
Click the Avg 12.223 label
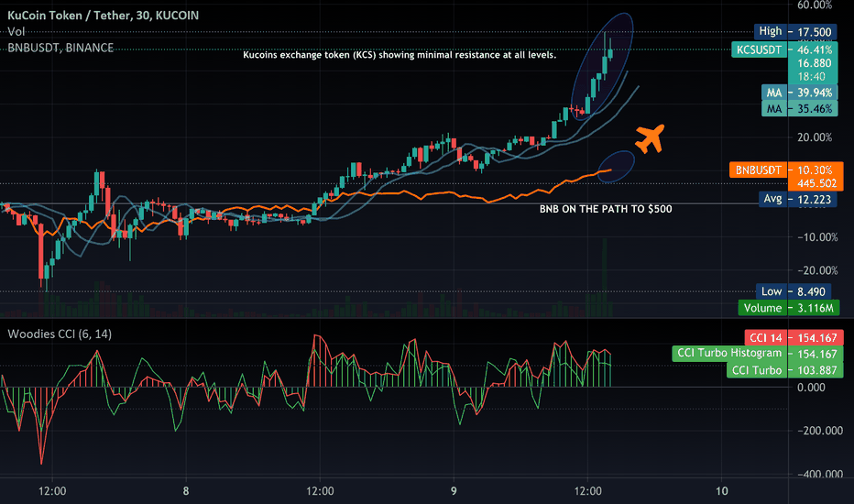[x=797, y=199]
